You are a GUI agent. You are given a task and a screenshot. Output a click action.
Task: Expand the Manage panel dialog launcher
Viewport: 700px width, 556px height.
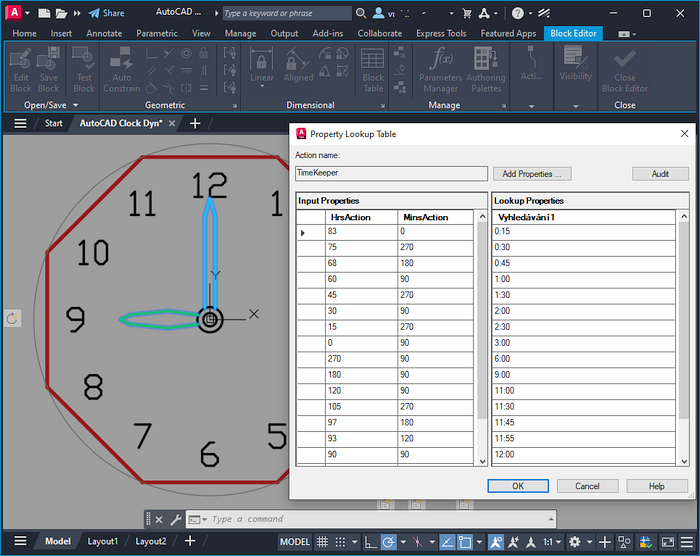pos(504,106)
